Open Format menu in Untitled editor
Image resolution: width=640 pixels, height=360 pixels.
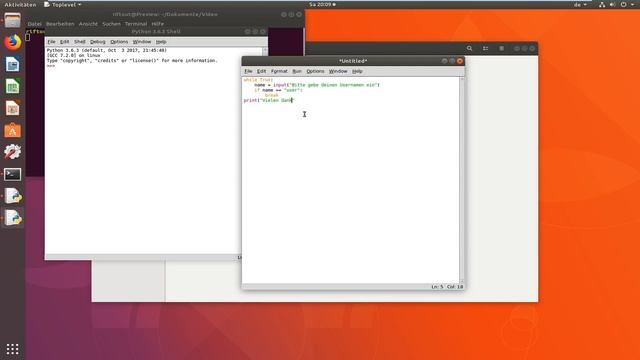[279, 71]
